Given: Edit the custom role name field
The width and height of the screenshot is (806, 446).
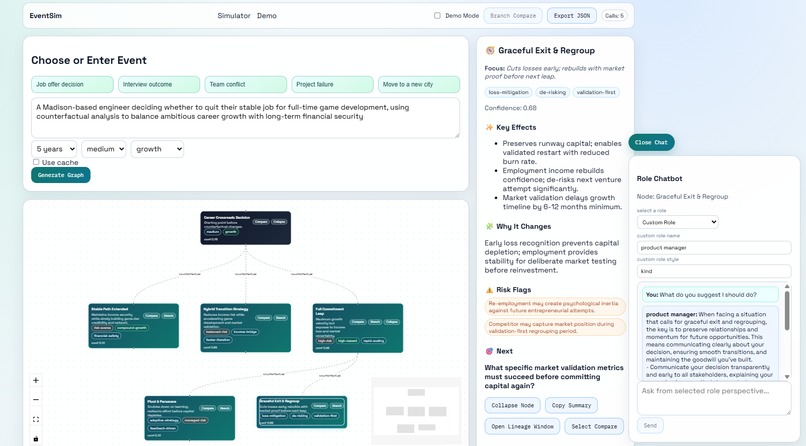Looking at the screenshot, I should 714,248.
